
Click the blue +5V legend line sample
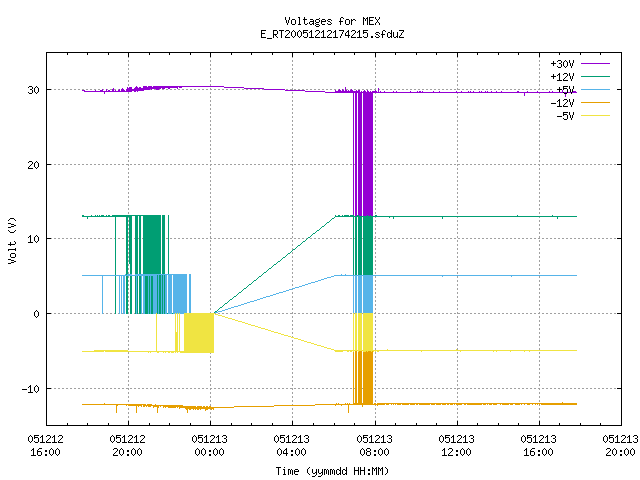pyautogui.click(x=595, y=89)
